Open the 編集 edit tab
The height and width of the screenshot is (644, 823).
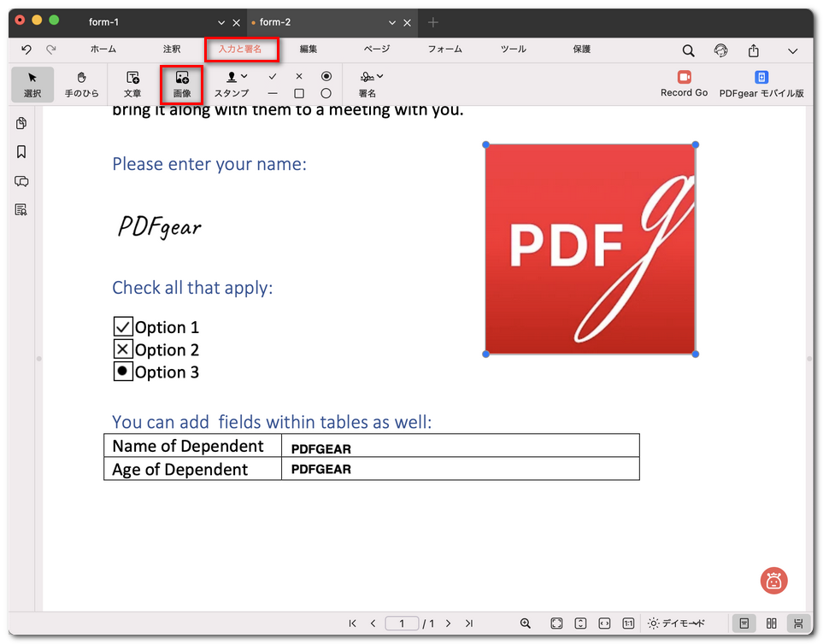coord(309,50)
